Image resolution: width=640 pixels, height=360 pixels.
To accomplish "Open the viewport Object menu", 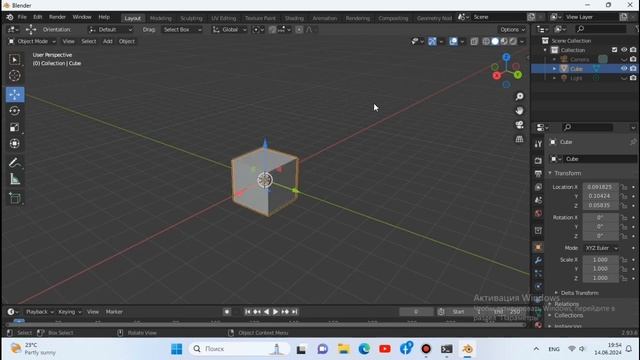I will (127, 41).
